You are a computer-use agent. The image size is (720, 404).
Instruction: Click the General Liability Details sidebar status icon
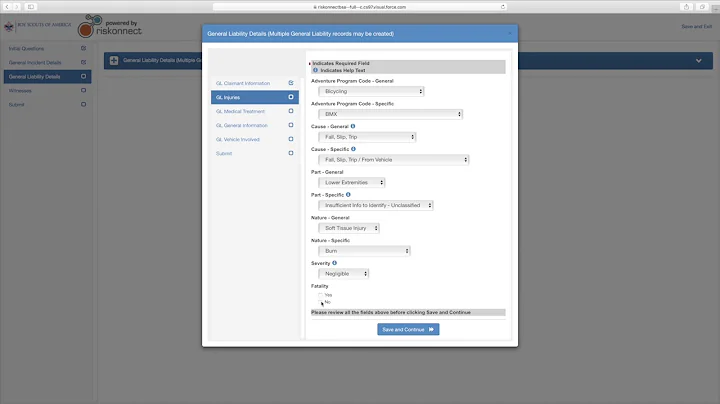pyautogui.click(x=83, y=76)
